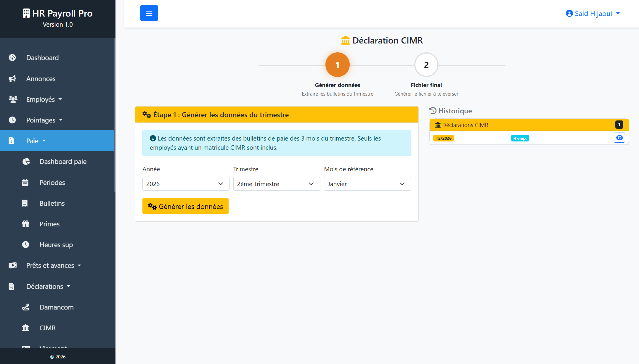Click the T2/2026 badge in Historique
639x364 pixels.
[x=444, y=138]
